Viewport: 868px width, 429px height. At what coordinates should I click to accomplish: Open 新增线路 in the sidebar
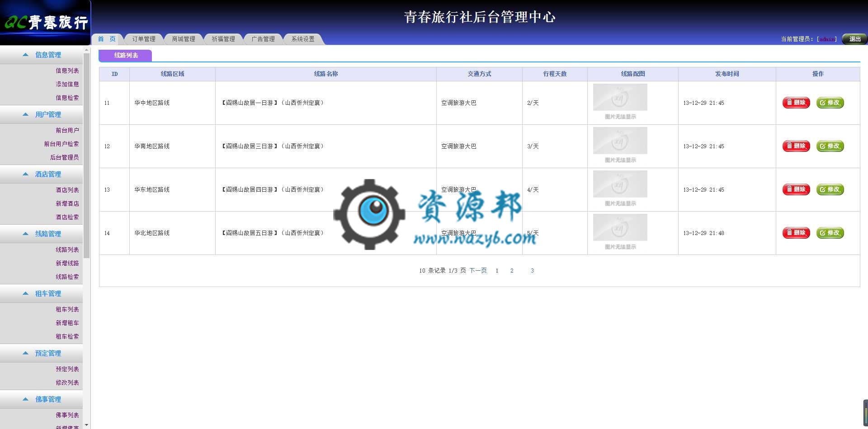click(x=67, y=263)
